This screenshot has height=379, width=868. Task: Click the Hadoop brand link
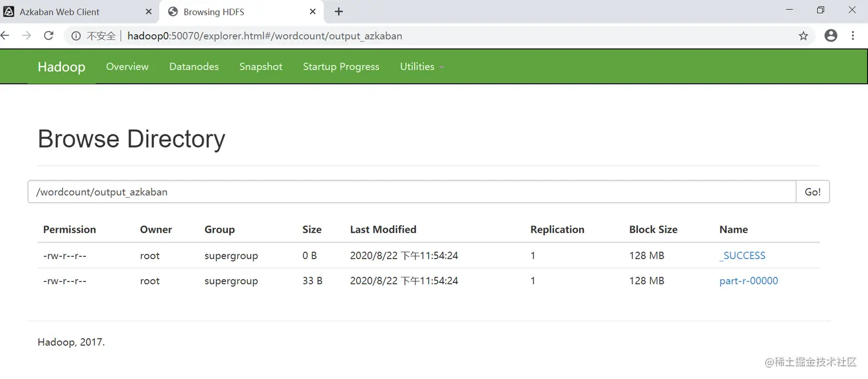pos(61,67)
